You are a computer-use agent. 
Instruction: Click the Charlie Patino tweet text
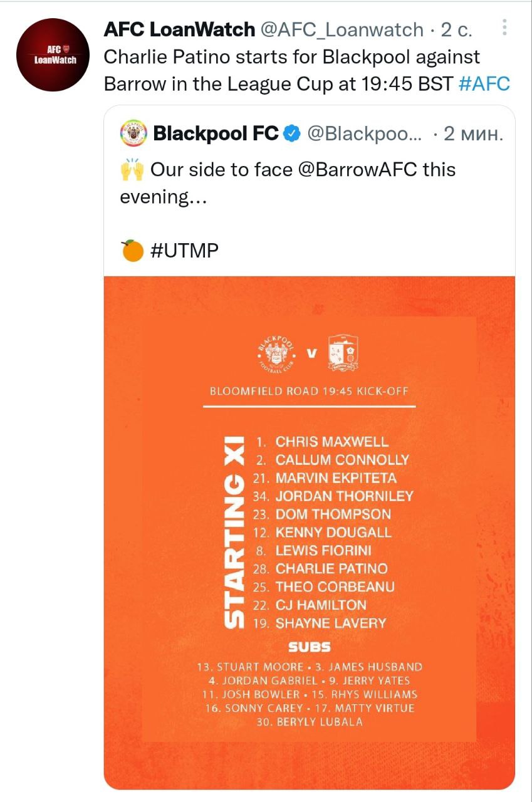pos(291,57)
